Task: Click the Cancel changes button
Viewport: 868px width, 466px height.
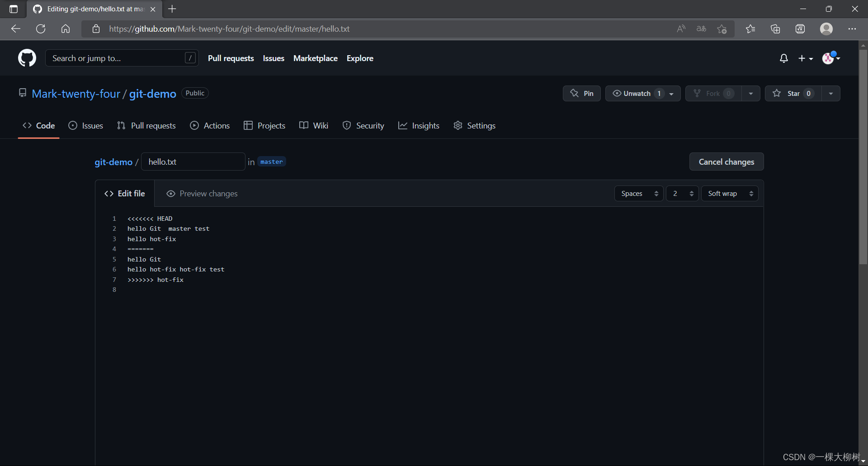Action: 726,162
